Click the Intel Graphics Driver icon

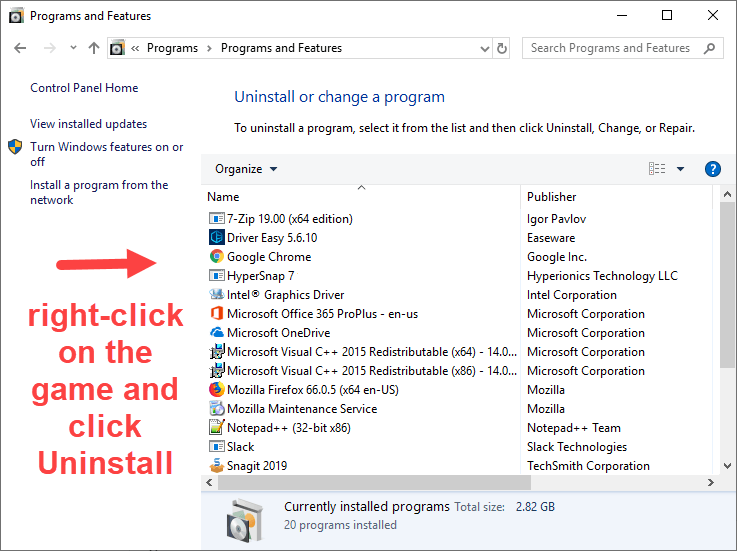216,294
